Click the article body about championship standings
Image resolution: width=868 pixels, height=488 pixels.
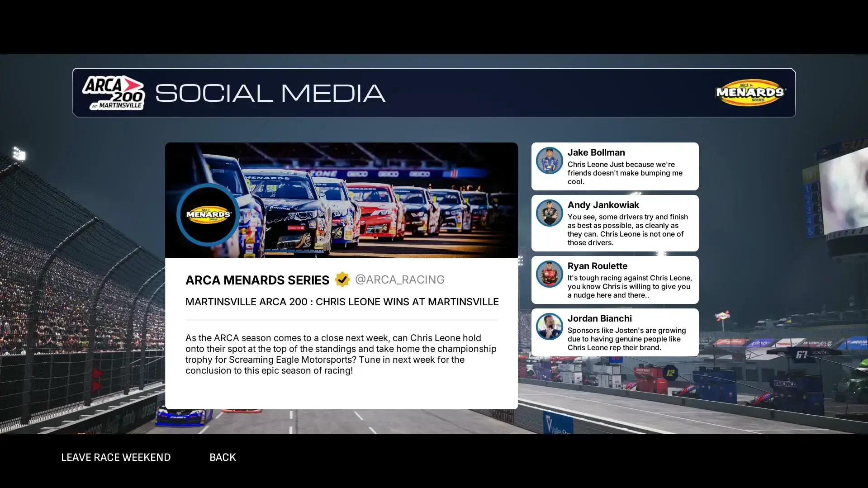pos(341,354)
